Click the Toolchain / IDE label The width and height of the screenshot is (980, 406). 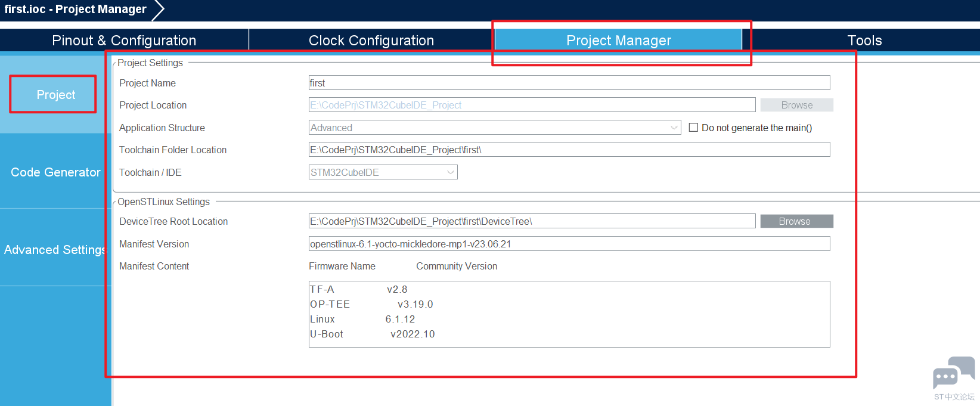click(150, 172)
